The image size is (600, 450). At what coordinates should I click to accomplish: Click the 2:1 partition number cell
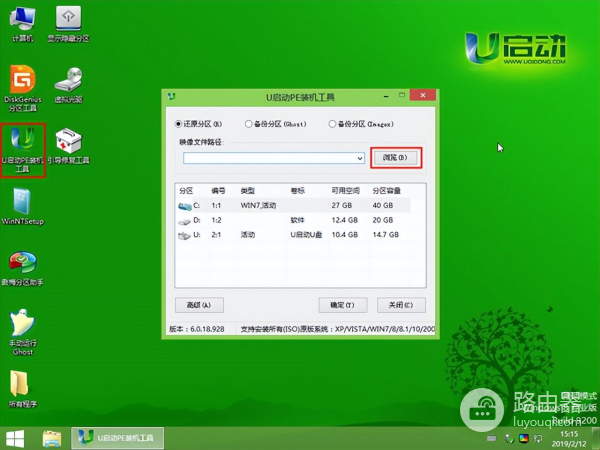(217, 235)
